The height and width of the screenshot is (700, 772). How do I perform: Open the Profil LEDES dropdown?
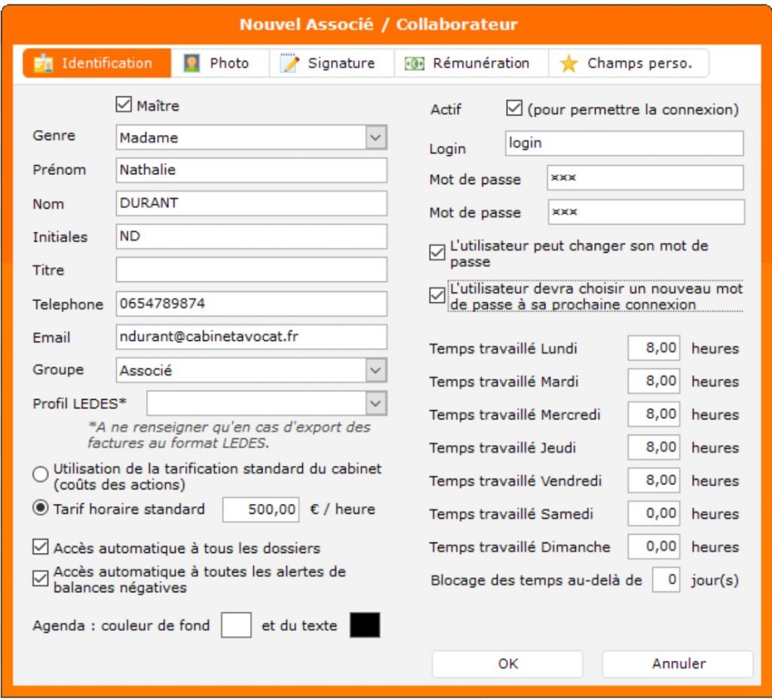click(375, 404)
